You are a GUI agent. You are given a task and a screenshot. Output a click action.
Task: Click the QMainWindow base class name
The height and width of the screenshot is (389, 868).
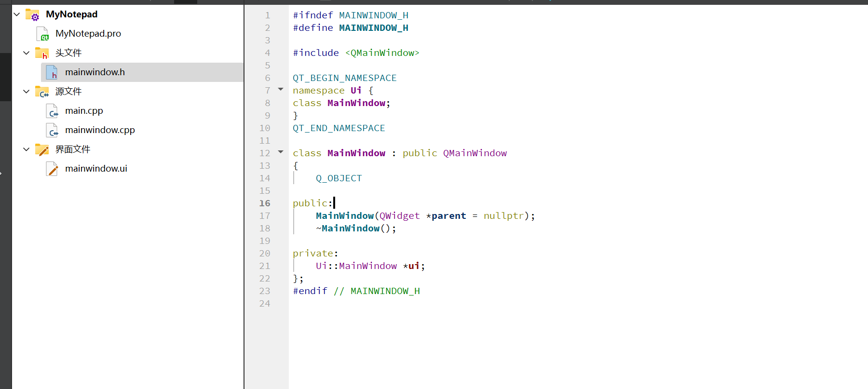[475, 153]
